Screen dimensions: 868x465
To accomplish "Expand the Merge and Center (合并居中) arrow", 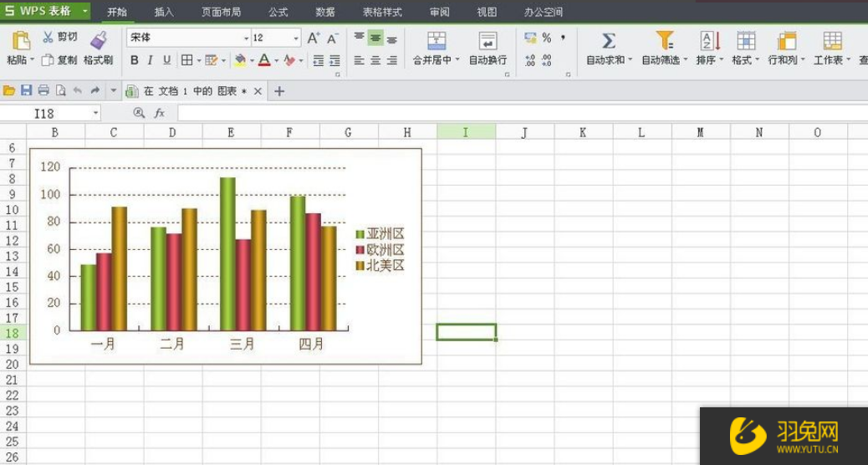I will coord(457,60).
